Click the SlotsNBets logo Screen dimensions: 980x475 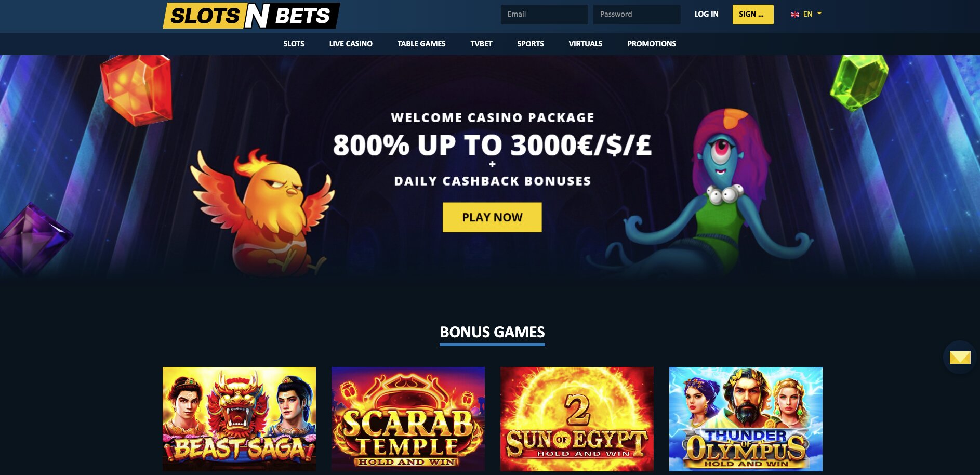[251, 16]
